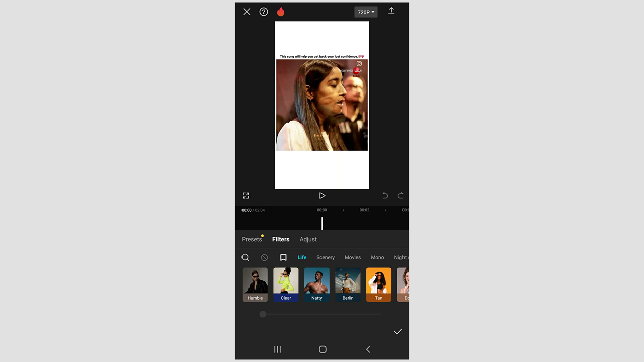Open saved filter bookmarks
Screen dimensions: 644x362
(283, 257)
